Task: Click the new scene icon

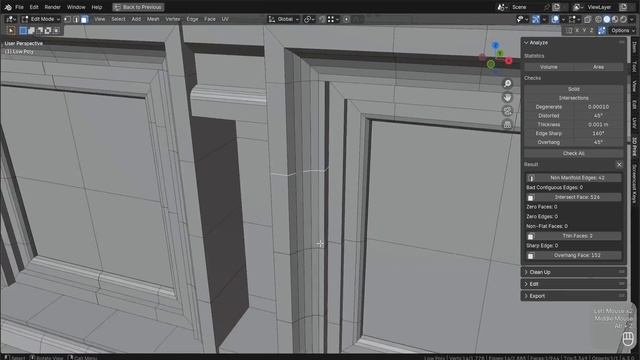Action: click(x=556, y=7)
